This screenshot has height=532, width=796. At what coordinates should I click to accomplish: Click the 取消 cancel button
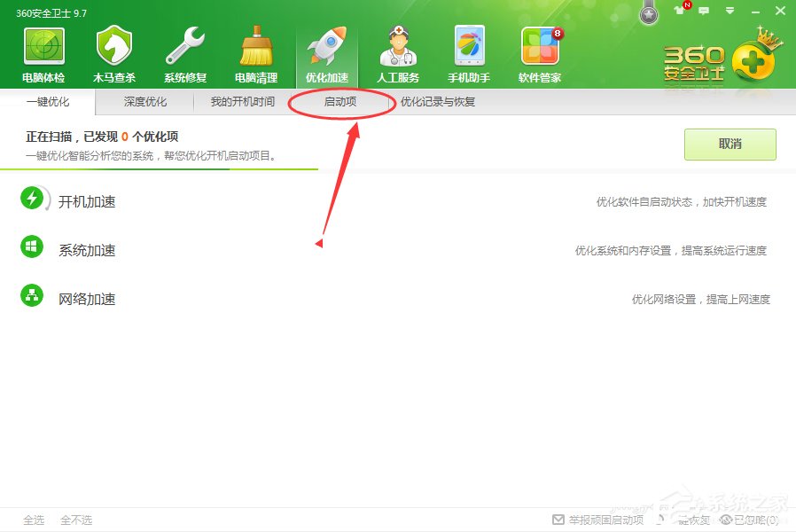pos(730,145)
